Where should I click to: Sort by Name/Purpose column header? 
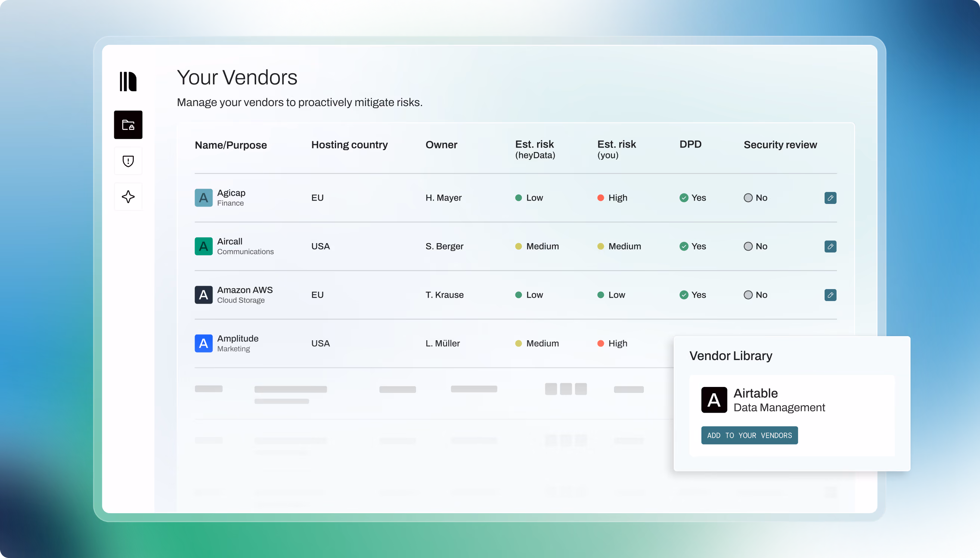231,145
